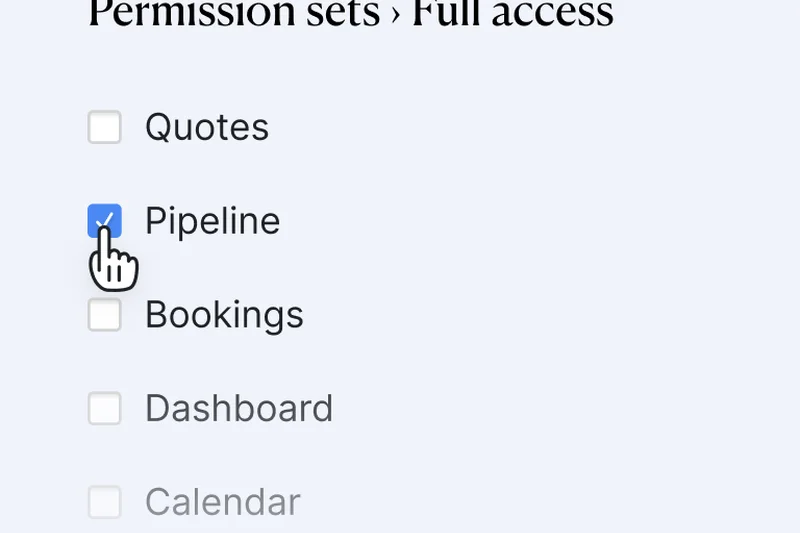Go back to Permission sets breadcrumb
The height and width of the screenshot is (533, 800).
tap(234, 14)
